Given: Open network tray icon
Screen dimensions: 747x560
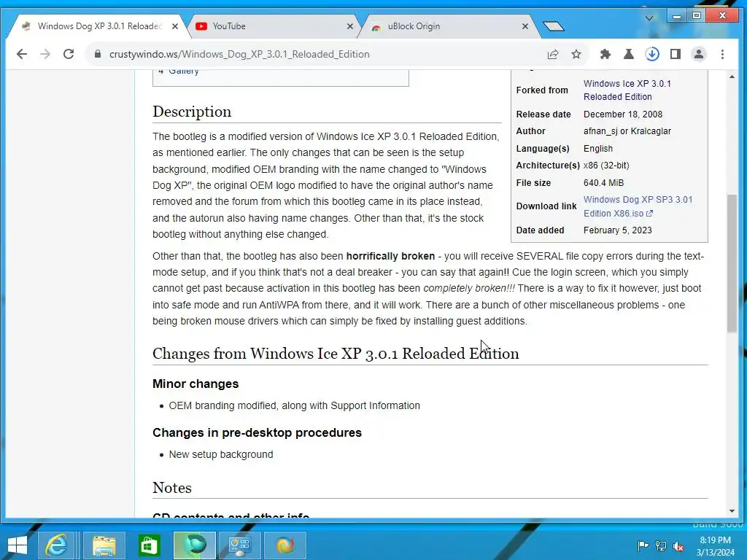Looking at the screenshot, I should (661, 545).
